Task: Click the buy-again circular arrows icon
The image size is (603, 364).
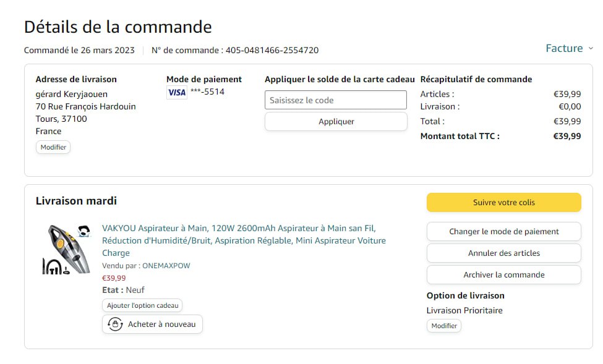Action: click(115, 324)
